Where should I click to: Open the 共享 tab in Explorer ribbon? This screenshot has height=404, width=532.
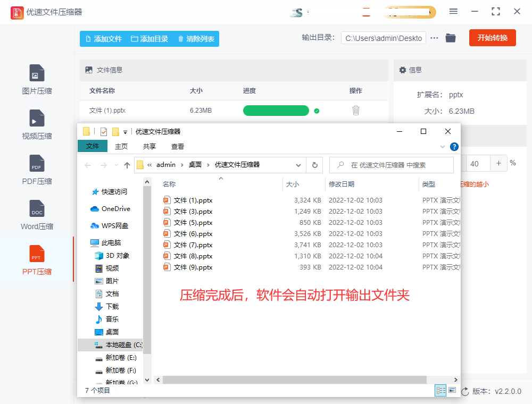point(149,146)
